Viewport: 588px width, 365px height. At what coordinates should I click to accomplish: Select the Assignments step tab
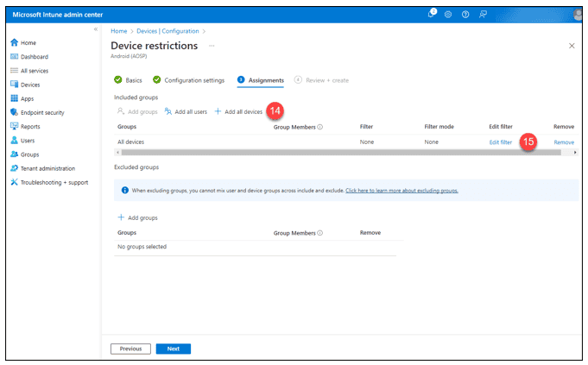point(261,80)
